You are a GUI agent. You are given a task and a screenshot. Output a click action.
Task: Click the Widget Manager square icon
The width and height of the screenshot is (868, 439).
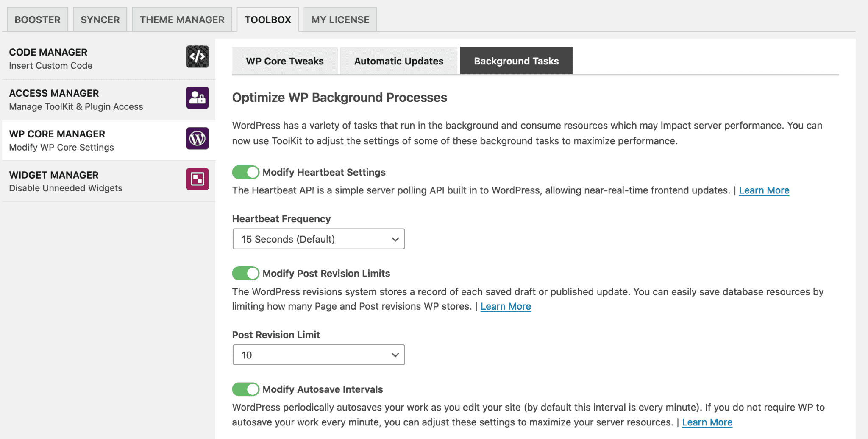197,179
